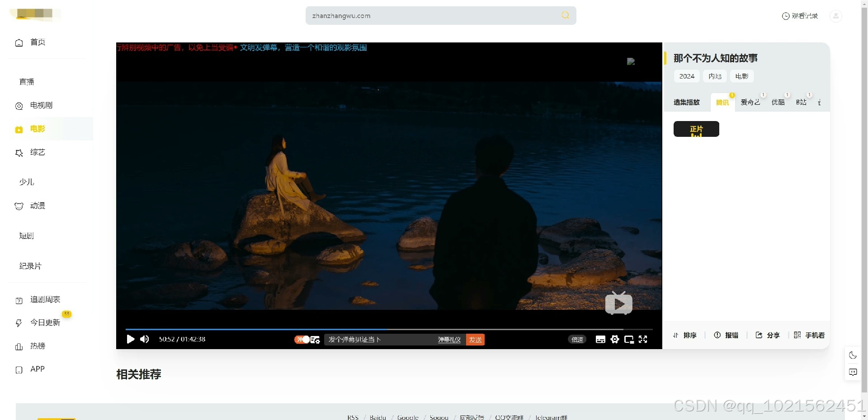Open the 倍速 playback speed menu
Image resolution: width=868 pixels, height=420 pixels.
pos(577,340)
